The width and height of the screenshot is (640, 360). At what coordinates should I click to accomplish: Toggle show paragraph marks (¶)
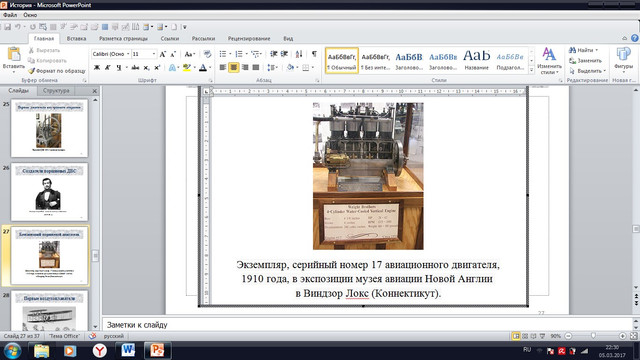click(314, 54)
